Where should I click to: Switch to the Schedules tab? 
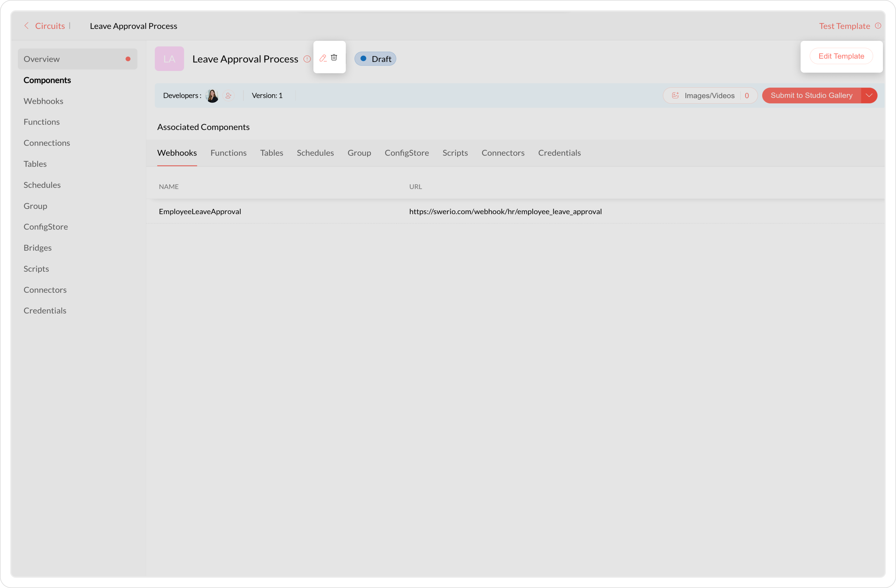click(315, 153)
